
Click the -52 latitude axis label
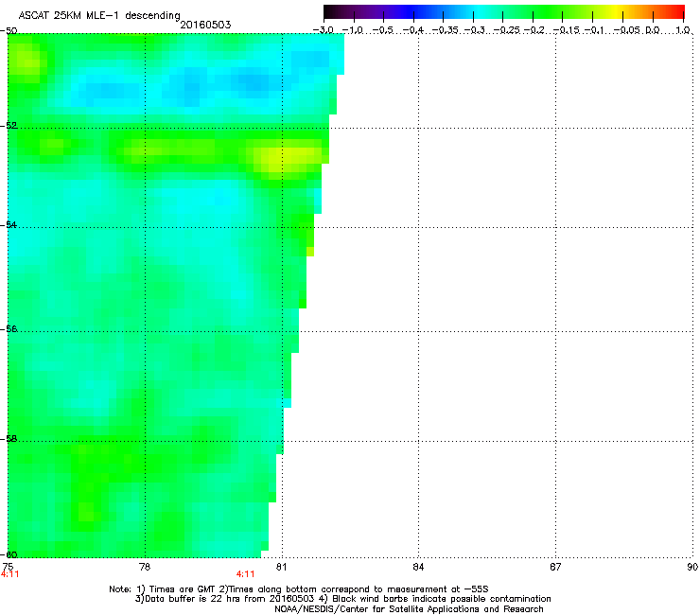9,126
